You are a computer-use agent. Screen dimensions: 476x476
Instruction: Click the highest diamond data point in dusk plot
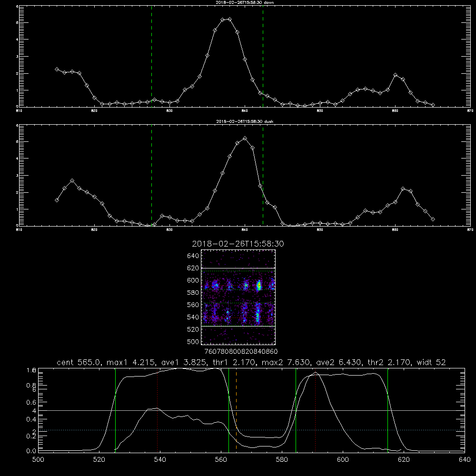point(245,139)
